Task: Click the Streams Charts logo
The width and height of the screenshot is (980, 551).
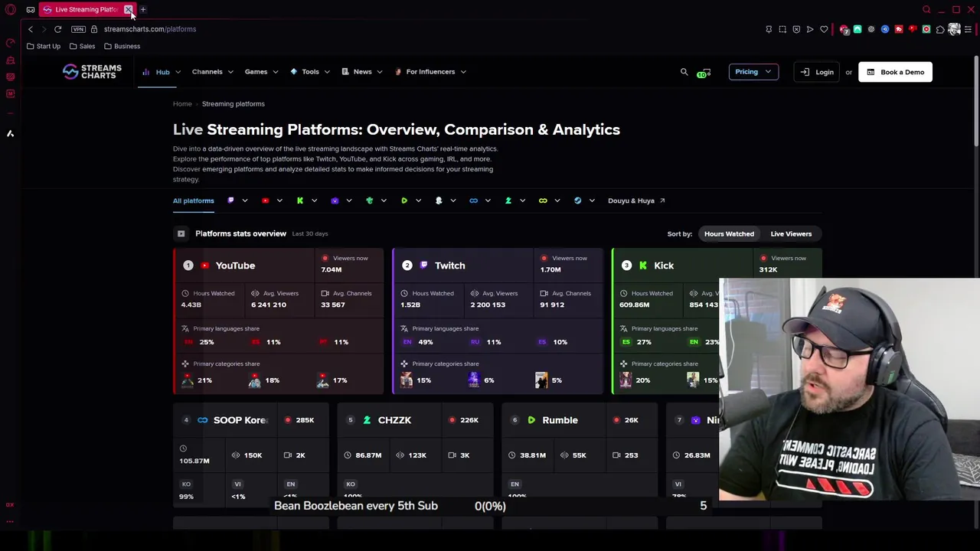Action: pyautogui.click(x=92, y=72)
